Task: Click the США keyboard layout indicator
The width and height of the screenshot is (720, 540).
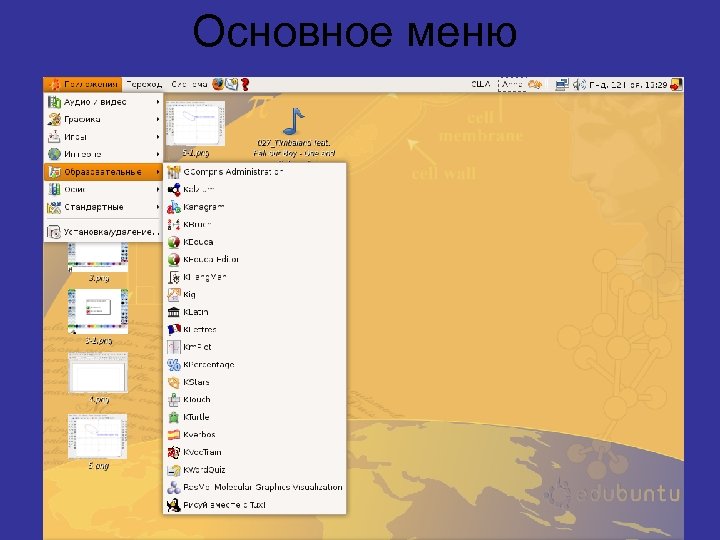Action: pos(481,84)
